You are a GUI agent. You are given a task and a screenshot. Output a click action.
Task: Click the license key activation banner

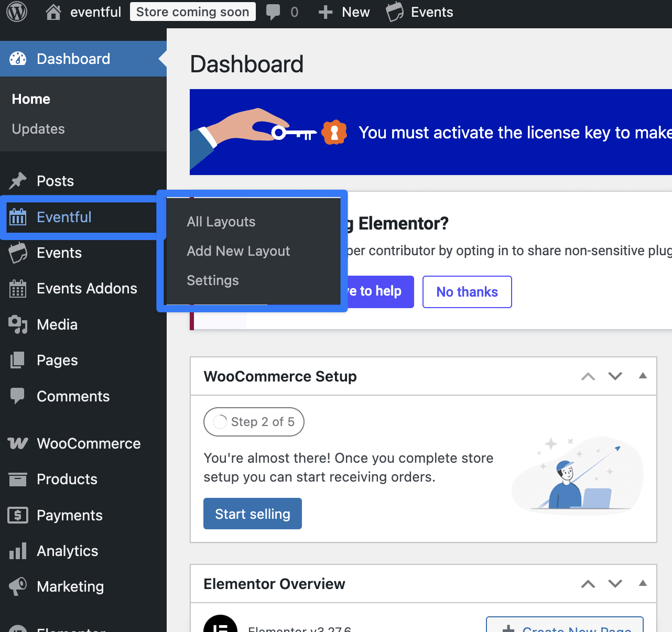pos(431,132)
